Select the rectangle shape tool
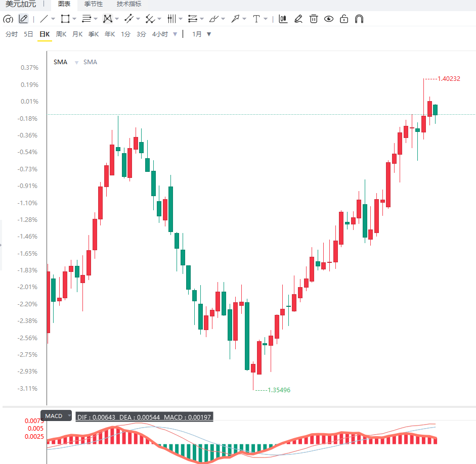Screen dimensions: 476x464 [x=65, y=19]
